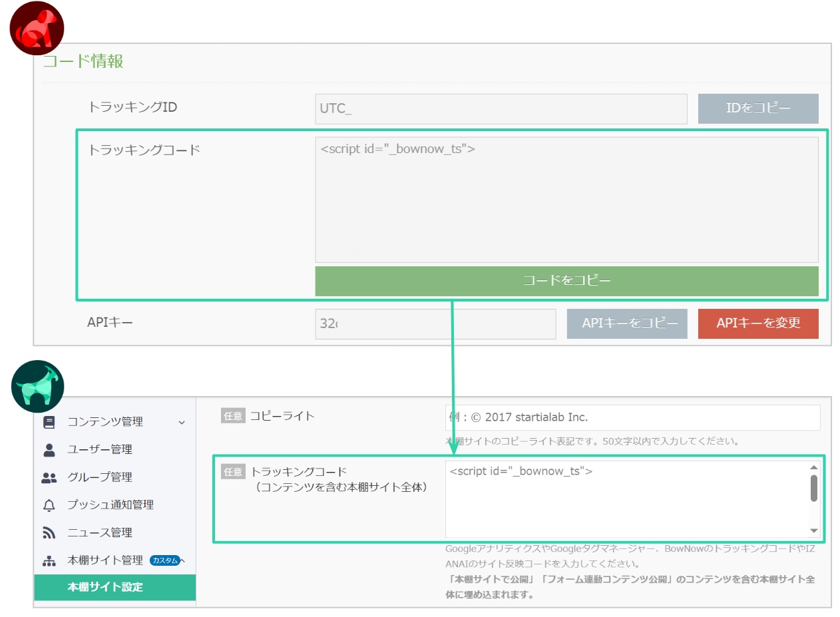
Task: Click the bell icon for プッシュ通知管理
Action: 49,505
